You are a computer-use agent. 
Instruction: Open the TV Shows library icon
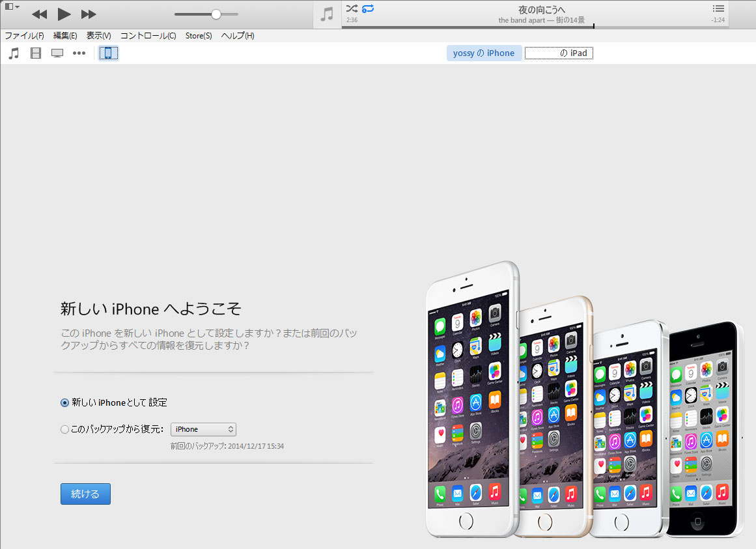tap(57, 53)
